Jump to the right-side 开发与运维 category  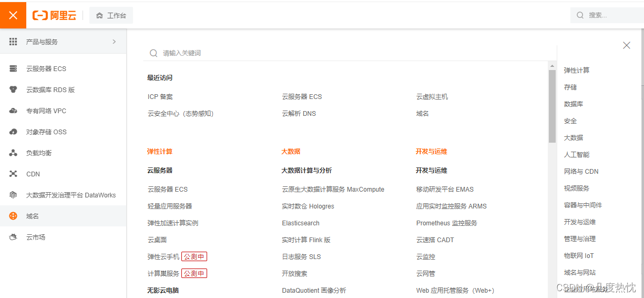[580, 222]
